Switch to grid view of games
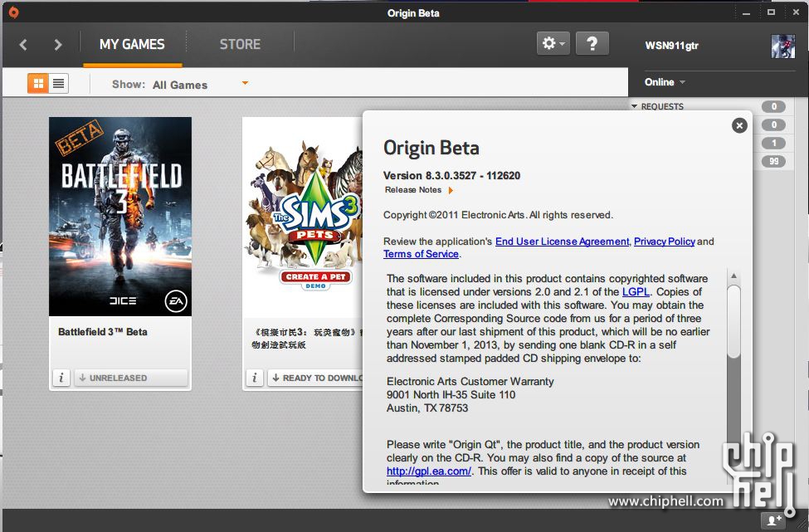 pyautogui.click(x=37, y=83)
